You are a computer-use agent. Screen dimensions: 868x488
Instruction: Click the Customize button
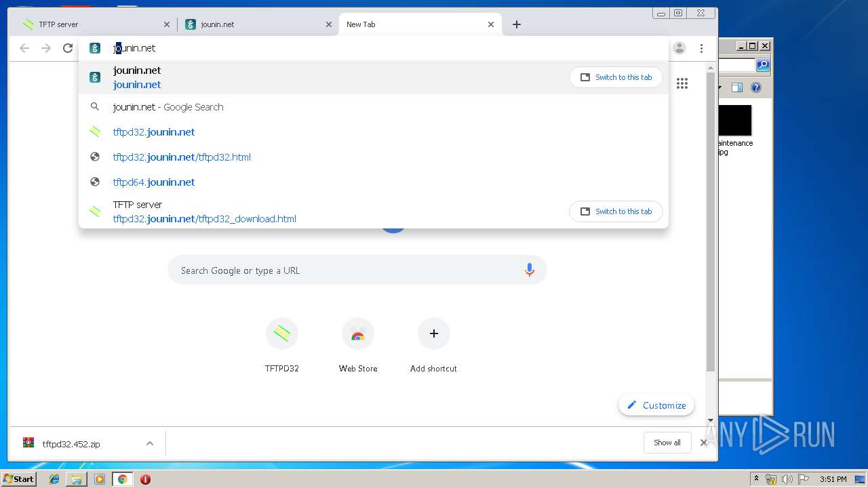(x=656, y=405)
